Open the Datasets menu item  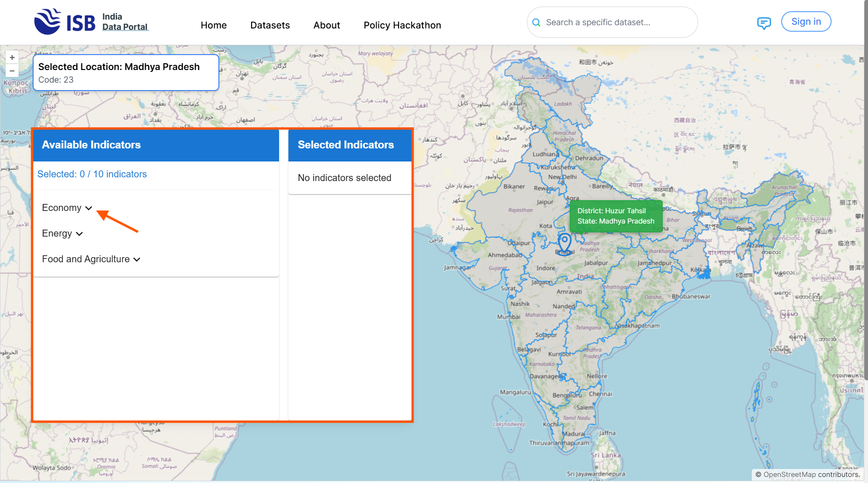[x=270, y=25]
